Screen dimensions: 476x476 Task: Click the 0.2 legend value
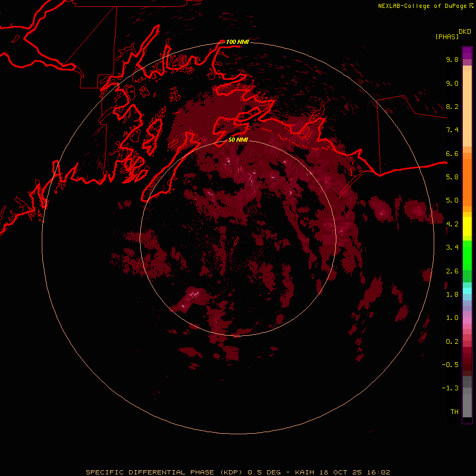452,342
